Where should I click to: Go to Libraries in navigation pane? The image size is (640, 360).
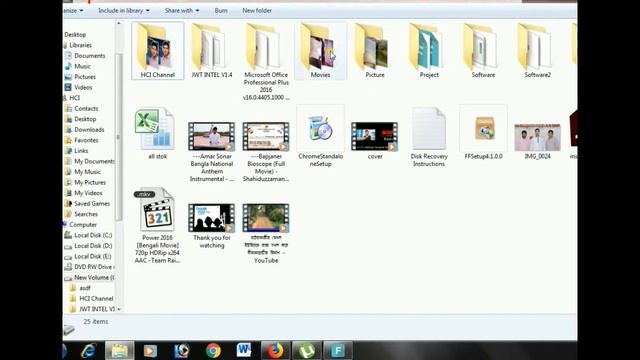click(x=80, y=45)
